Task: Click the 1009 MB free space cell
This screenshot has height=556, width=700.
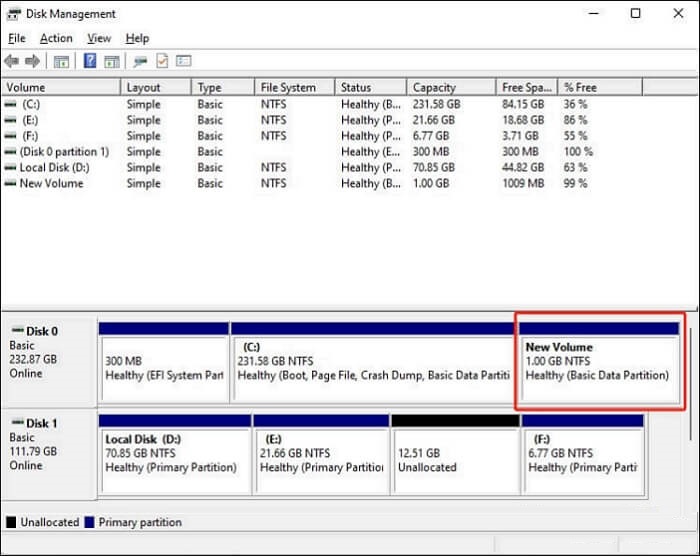Action: pyautogui.click(x=523, y=183)
